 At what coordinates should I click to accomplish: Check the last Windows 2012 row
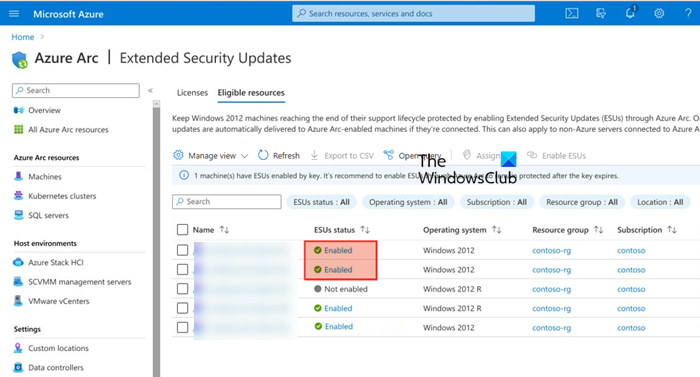[182, 327]
